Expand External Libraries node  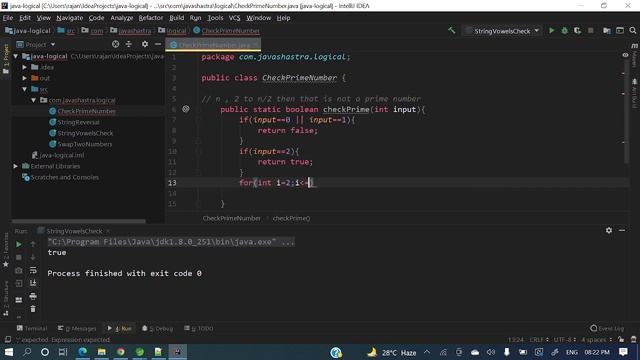pyautogui.click(x=16, y=166)
